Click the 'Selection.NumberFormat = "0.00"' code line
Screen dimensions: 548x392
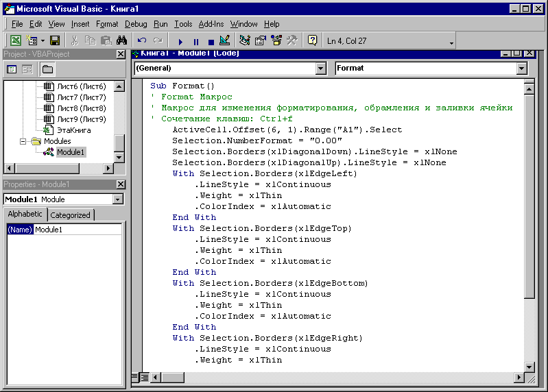(257, 140)
